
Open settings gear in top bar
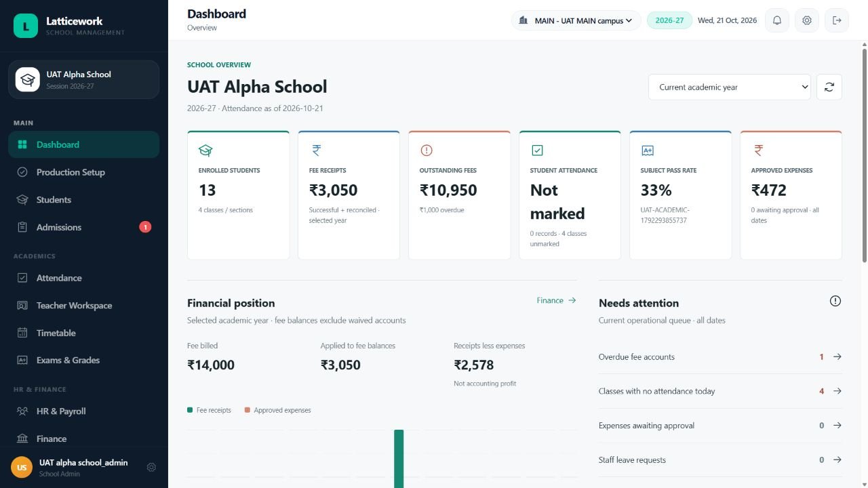click(x=807, y=20)
